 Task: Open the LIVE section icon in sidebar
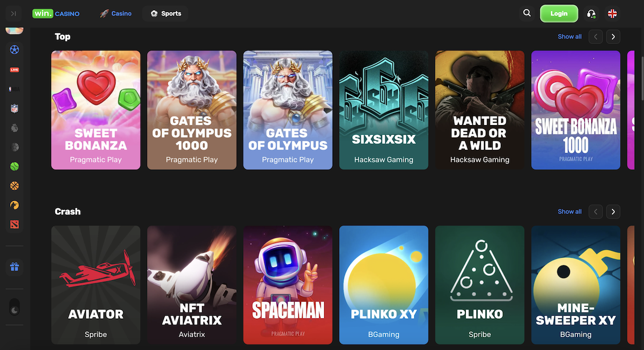click(x=14, y=70)
